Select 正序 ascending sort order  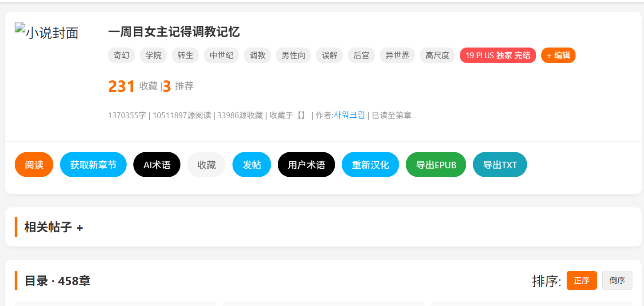click(581, 281)
